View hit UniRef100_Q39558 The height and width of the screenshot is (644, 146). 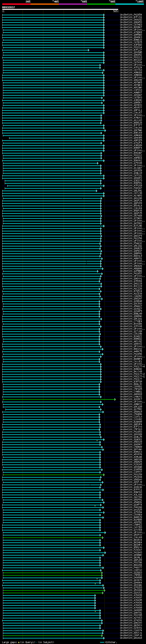point(131,469)
